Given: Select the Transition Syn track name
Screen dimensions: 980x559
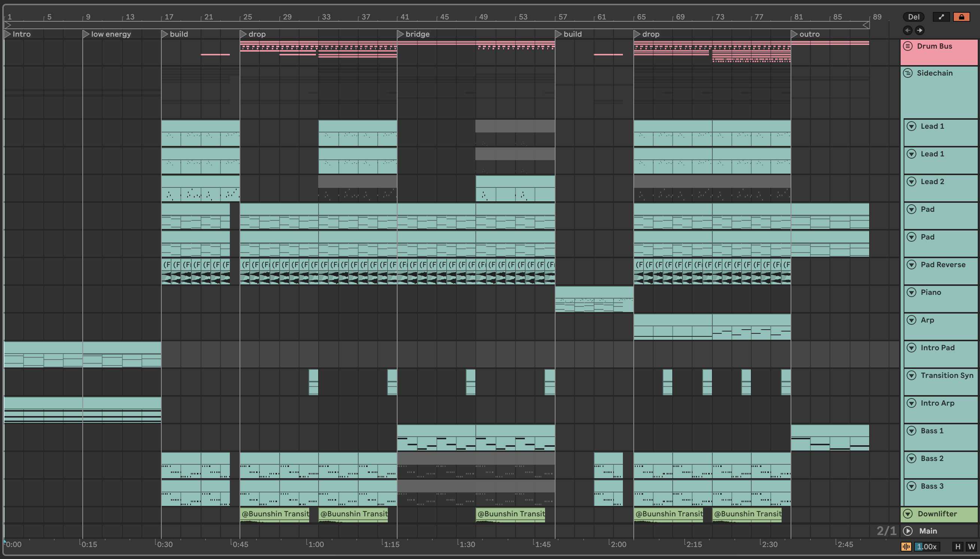Looking at the screenshot, I should pyautogui.click(x=947, y=375).
